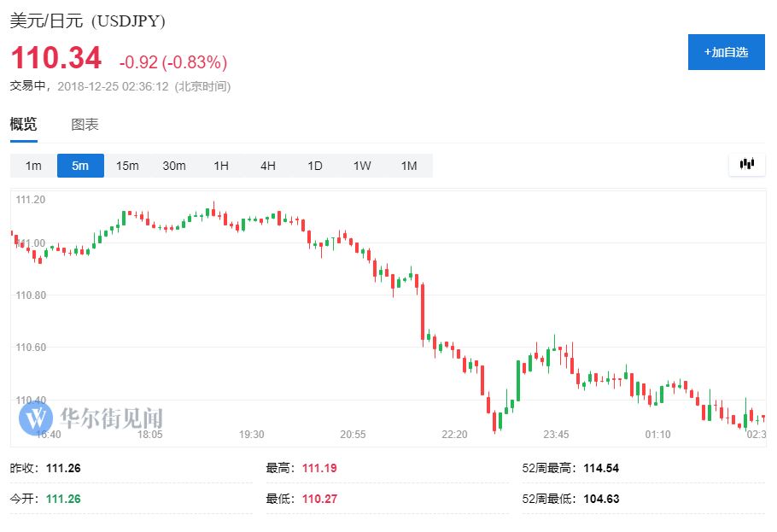Choose the 1M monthly interval
The width and height of the screenshot is (777, 532).
tap(409, 166)
